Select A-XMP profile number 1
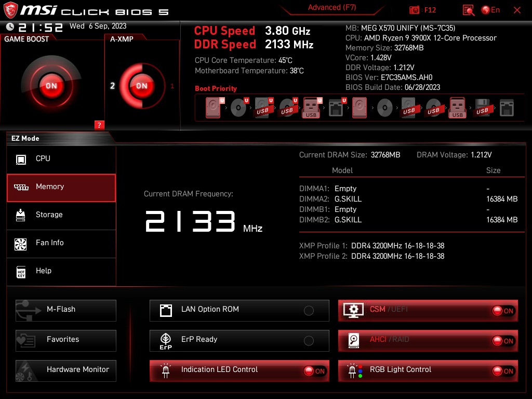The image size is (532, 399). coord(172,86)
